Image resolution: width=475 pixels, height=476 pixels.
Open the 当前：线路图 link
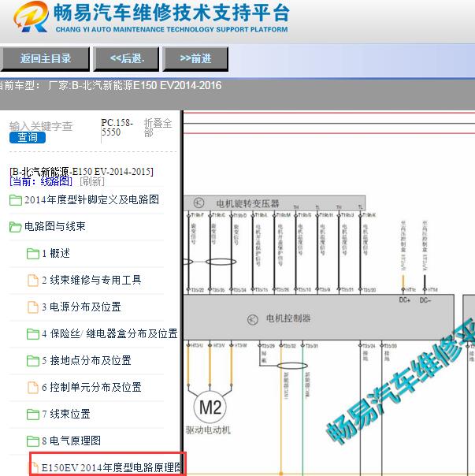41,181
